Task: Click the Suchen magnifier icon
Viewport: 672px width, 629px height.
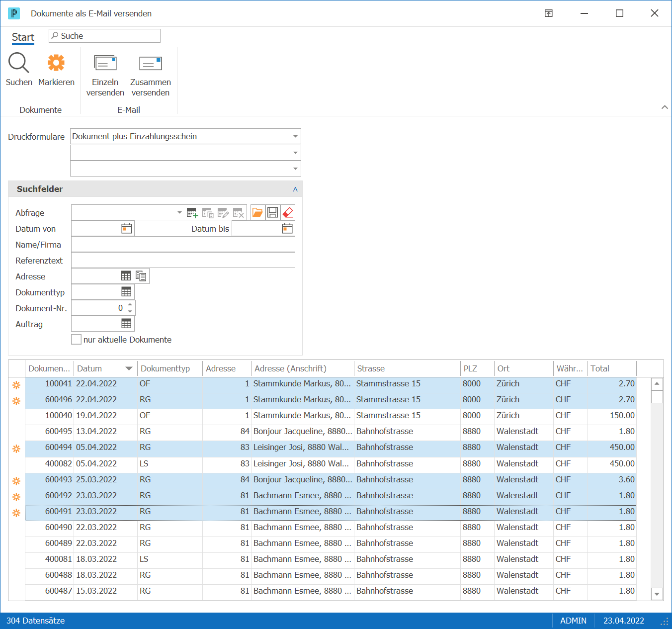Action: coord(19,63)
